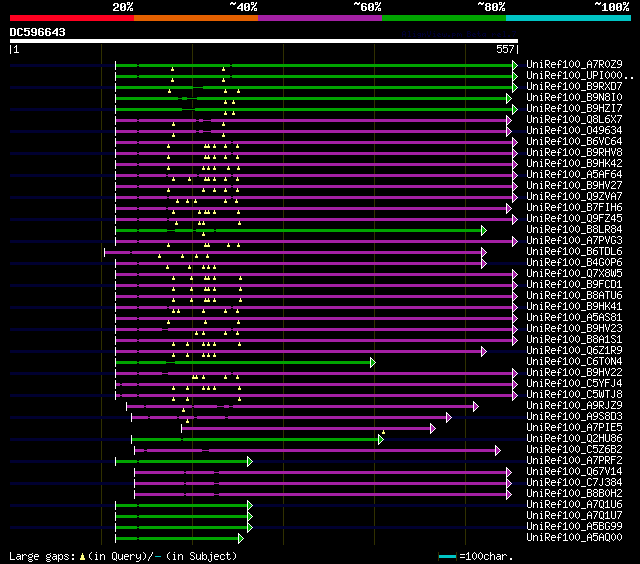Viewport: 640px width, 564px height.
Task: Select hit UniRef100_B8LR84
Action: click(574, 230)
